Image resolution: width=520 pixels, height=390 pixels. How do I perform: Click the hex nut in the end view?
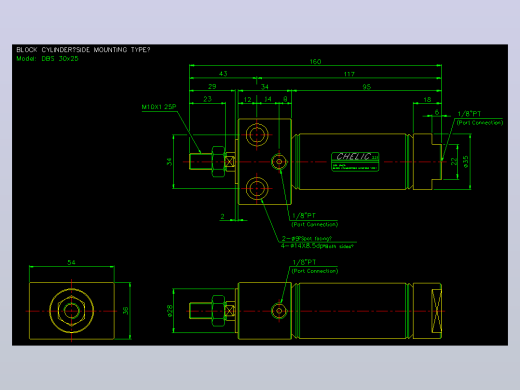click(71, 311)
